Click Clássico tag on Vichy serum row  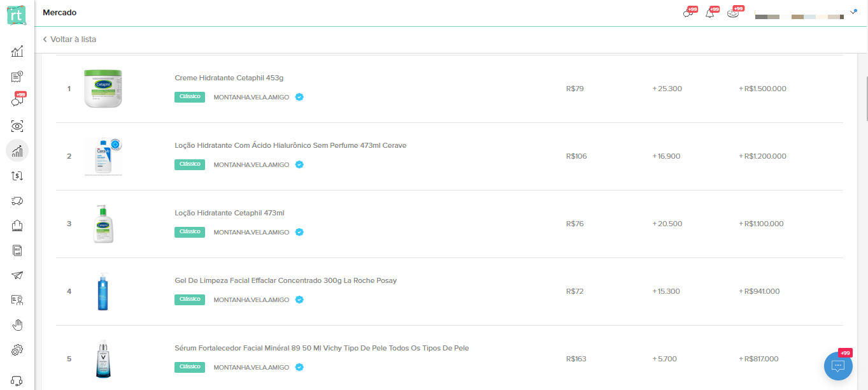tap(190, 367)
